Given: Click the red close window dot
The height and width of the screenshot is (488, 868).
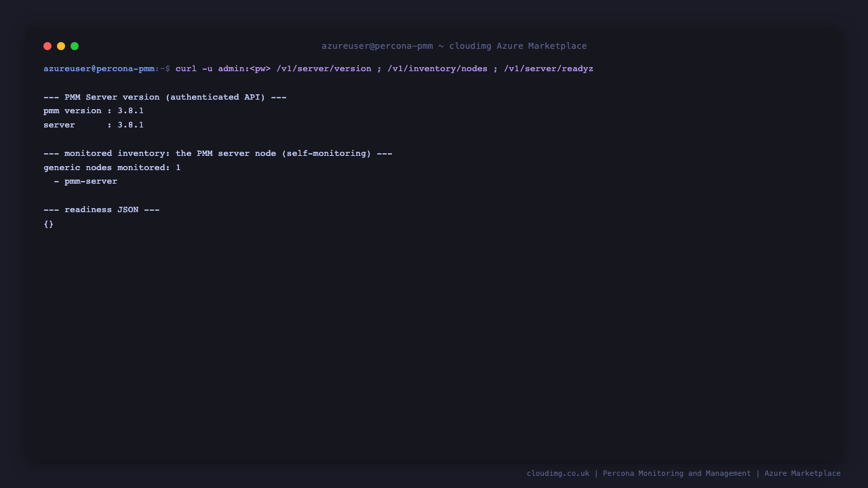Looking at the screenshot, I should (47, 46).
